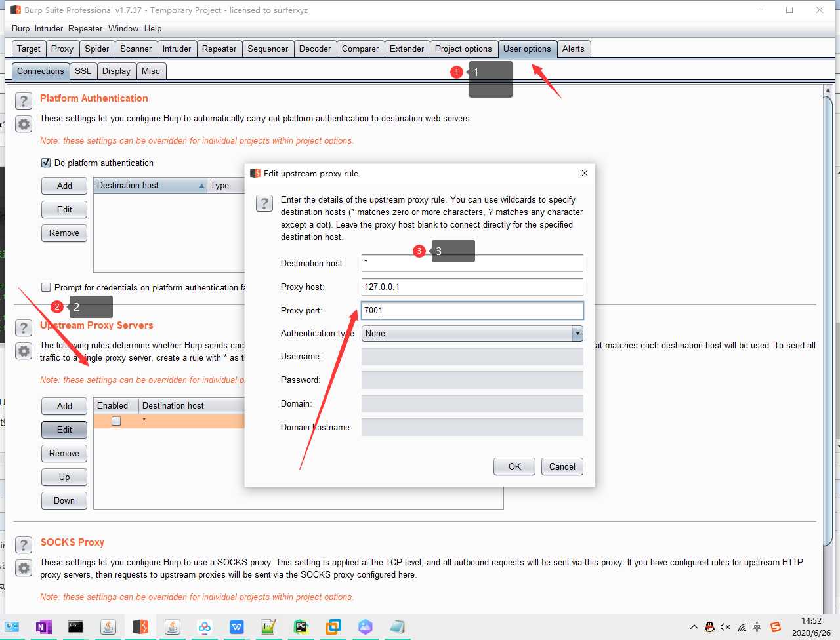
Task: Open the command prompt taskbar icon
Action: pyautogui.click(x=75, y=627)
